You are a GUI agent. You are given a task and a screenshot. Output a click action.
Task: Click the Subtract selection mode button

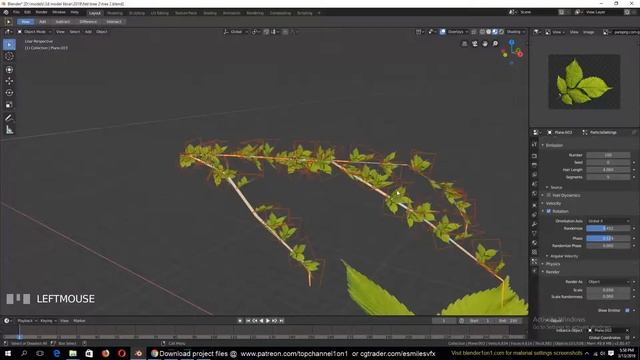[62, 22]
